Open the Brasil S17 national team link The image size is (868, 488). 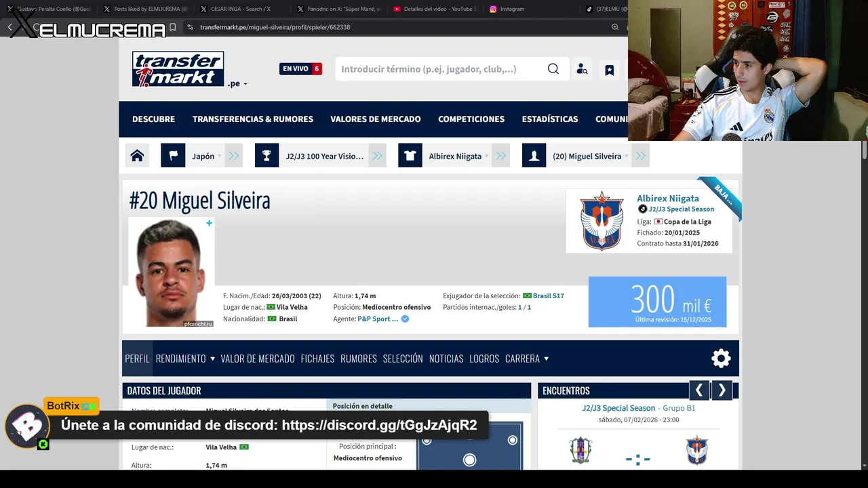(548, 296)
